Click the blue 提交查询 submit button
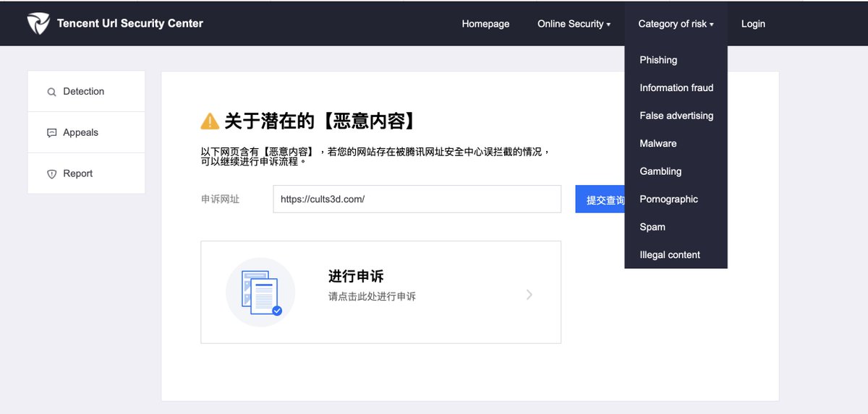Image resolution: width=868 pixels, height=414 pixels. click(x=600, y=199)
